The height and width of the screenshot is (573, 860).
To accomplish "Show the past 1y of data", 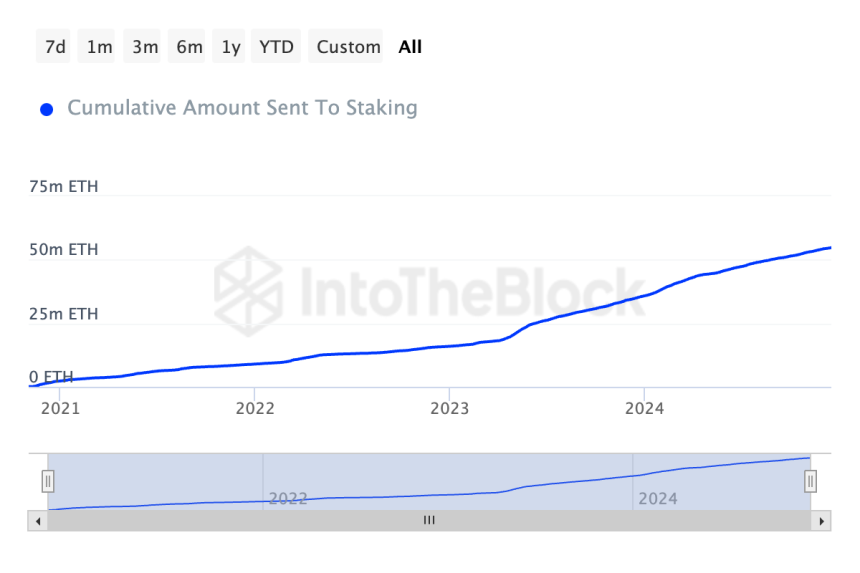I will tap(231, 47).
